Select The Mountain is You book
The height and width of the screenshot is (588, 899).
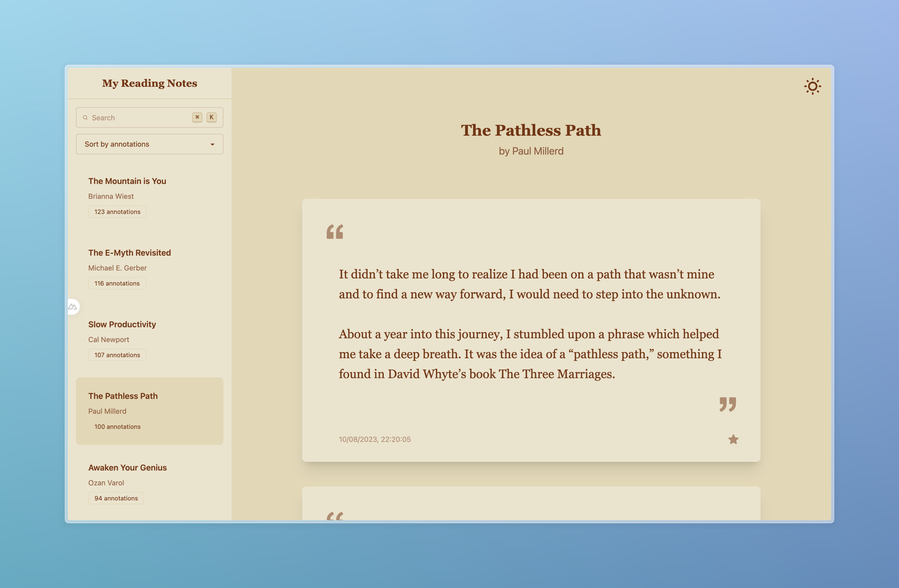pos(127,181)
